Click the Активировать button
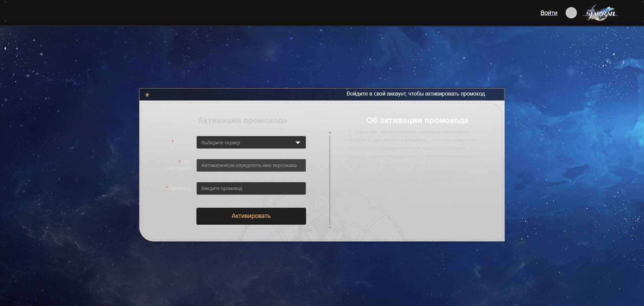The width and height of the screenshot is (644, 306). pyautogui.click(x=251, y=216)
